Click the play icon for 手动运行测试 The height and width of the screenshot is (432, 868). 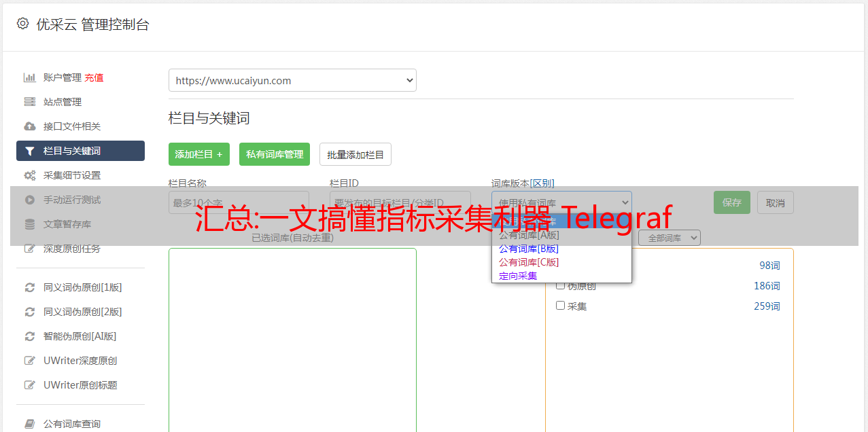click(29, 200)
